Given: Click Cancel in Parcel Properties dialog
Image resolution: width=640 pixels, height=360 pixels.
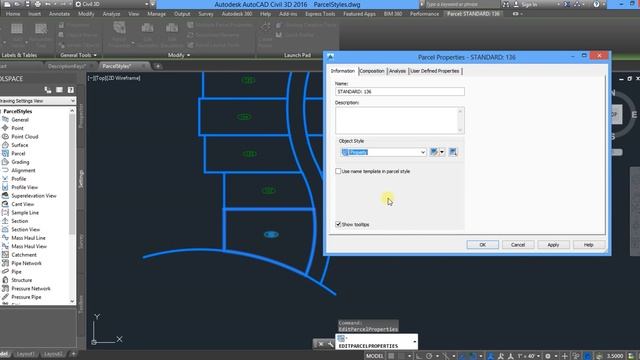Looking at the screenshot, I should coord(518,244).
